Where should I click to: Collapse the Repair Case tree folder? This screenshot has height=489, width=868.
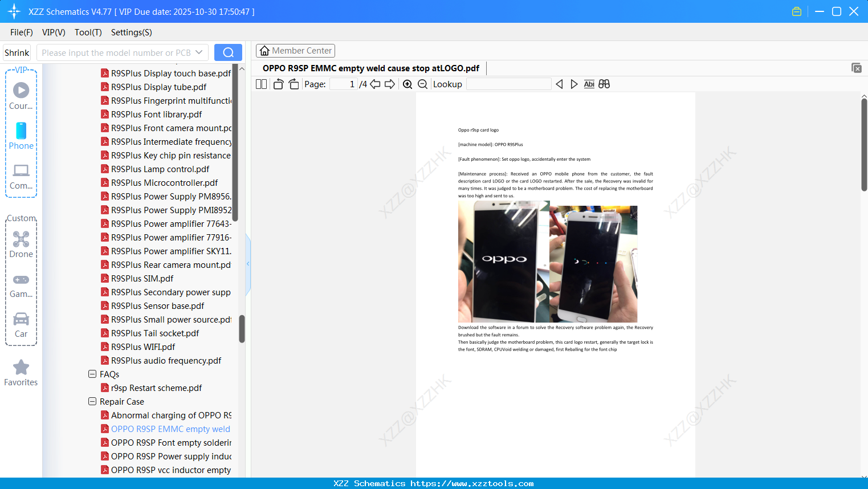tap(92, 401)
